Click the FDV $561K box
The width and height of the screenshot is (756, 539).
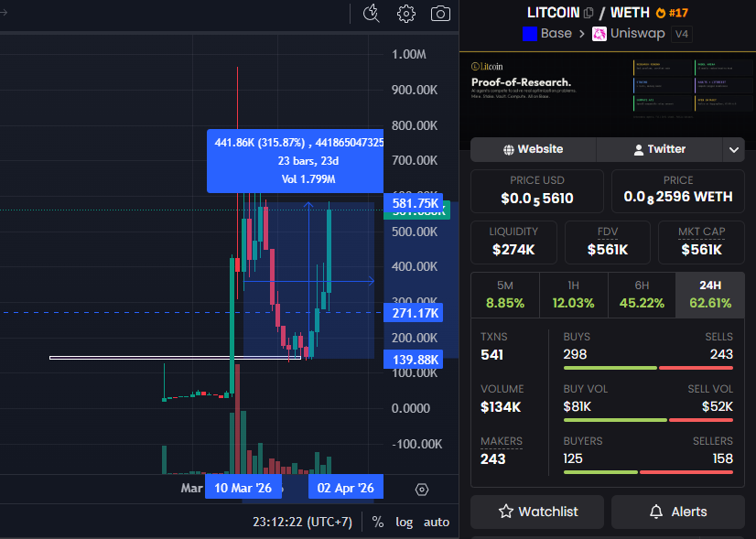[608, 242]
